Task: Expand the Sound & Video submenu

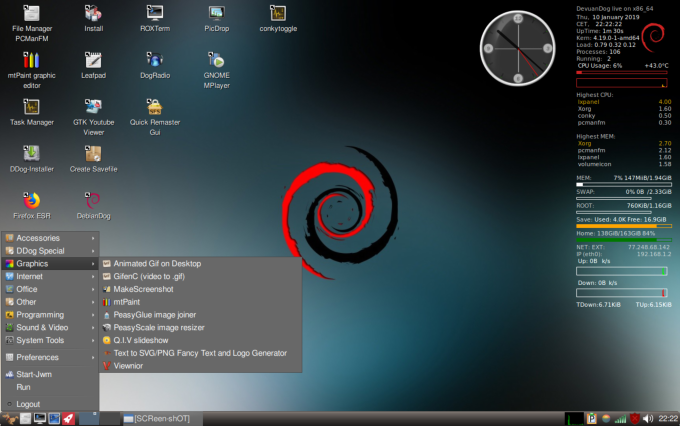Action: [50, 328]
